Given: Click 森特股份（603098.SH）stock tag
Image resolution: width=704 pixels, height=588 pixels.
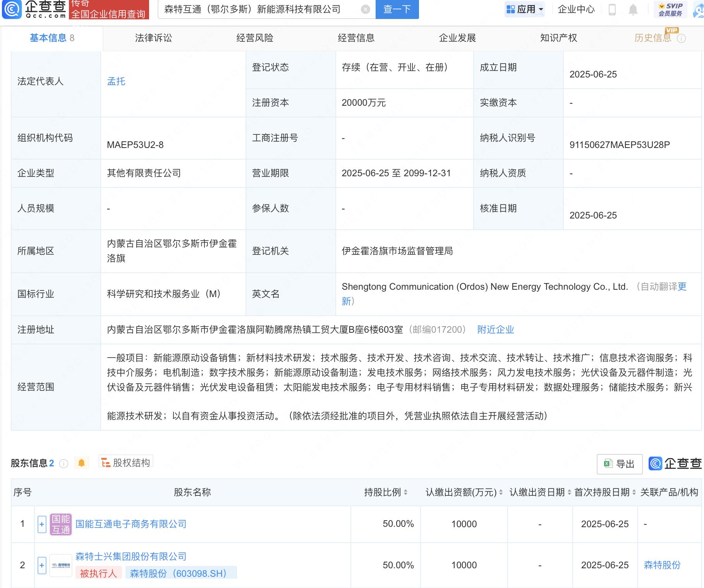Looking at the screenshot, I should click(181, 573).
